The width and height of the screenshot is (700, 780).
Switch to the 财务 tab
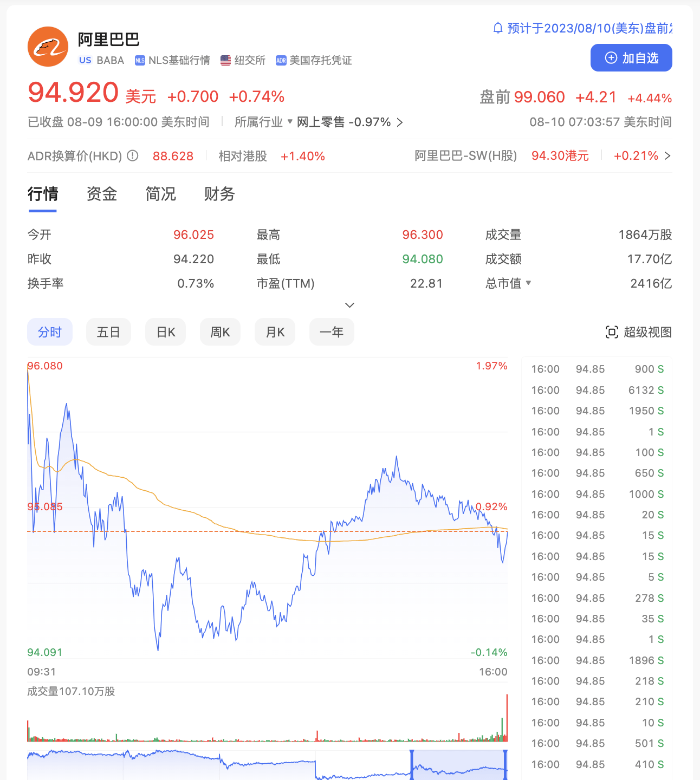219,194
